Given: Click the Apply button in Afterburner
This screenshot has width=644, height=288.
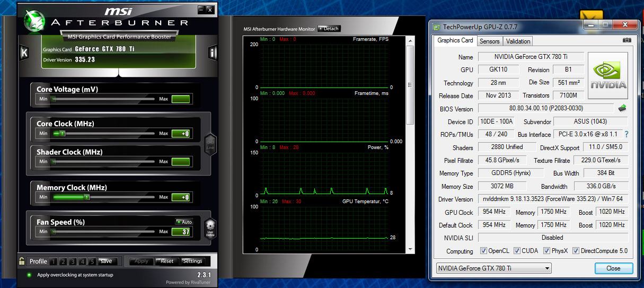Looking at the screenshot, I should [x=142, y=261].
